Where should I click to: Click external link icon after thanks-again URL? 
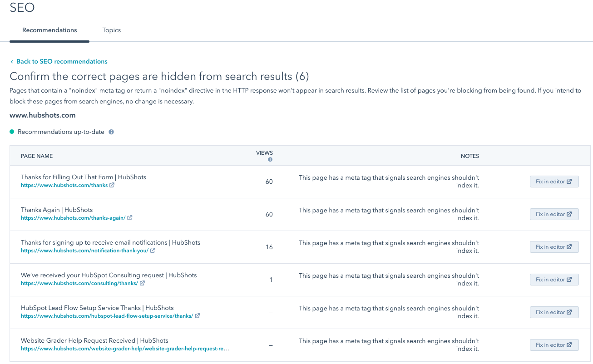(x=130, y=218)
